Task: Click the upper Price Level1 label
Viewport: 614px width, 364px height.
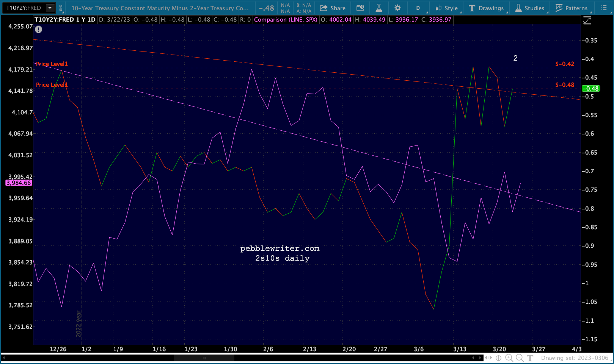Action: [x=52, y=64]
